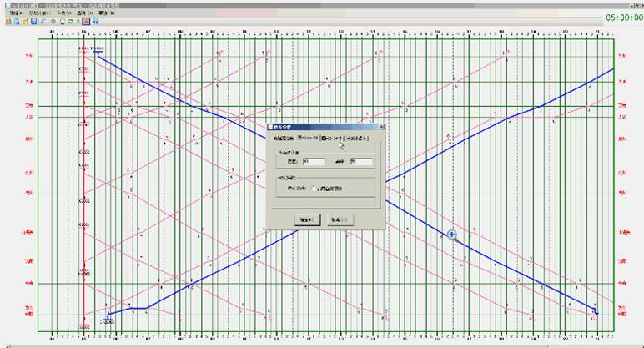Image resolution: width=644 pixels, height=348 pixels.
Task: Click the blue floppy-disk save icon
Action: tap(35, 22)
